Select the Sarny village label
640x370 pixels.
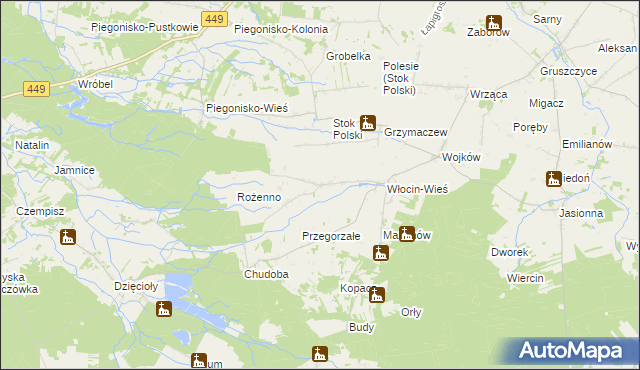(x=547, y=19)
